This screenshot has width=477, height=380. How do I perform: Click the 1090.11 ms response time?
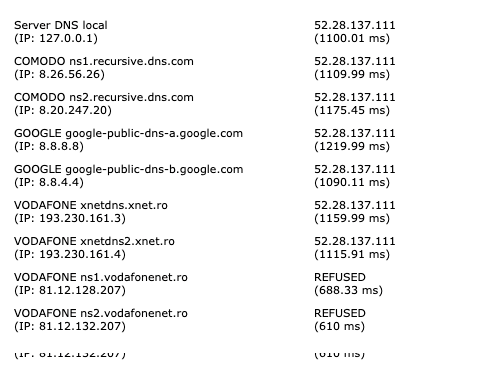coord(352,182)
